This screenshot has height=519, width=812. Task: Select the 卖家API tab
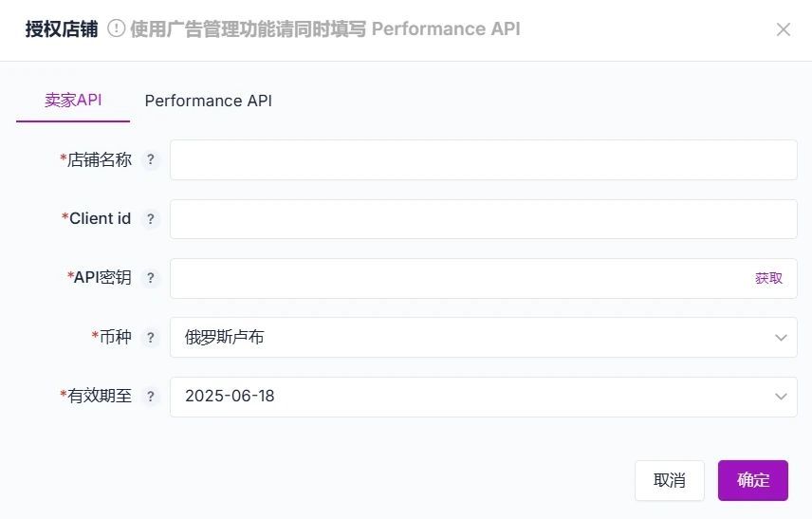pyautogui.click(x=73, y=100)
